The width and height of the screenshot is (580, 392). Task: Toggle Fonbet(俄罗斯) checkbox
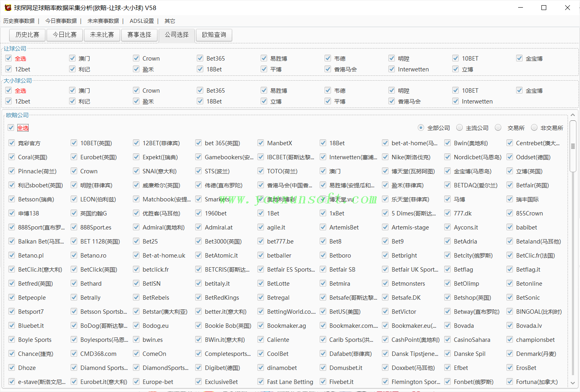tap(447, 382)
